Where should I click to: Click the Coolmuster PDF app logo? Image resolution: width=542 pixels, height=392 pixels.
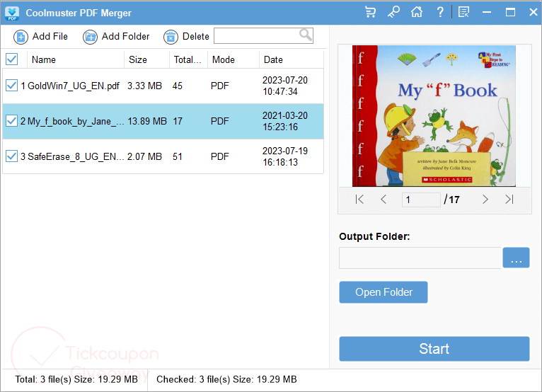click(12, 13)
